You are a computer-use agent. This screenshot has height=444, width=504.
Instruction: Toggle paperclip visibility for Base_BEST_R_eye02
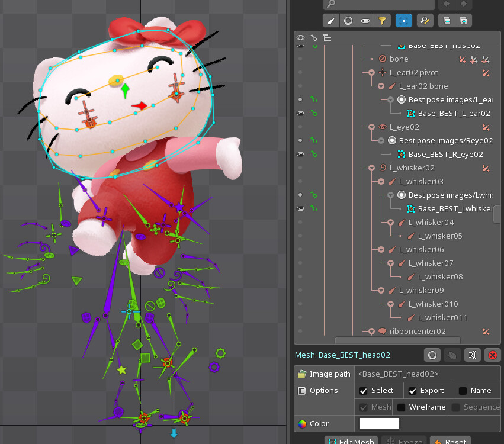click(300, 154)
